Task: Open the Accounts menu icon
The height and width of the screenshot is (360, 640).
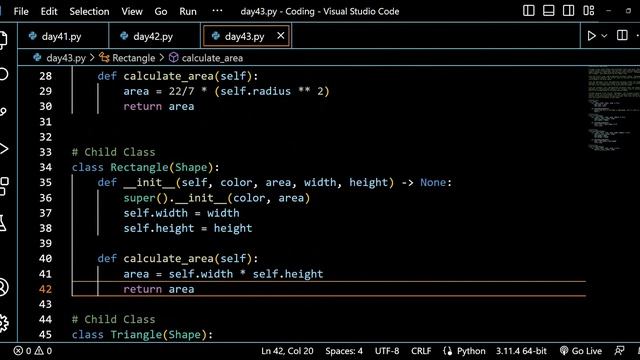Action: pos(3,287)
